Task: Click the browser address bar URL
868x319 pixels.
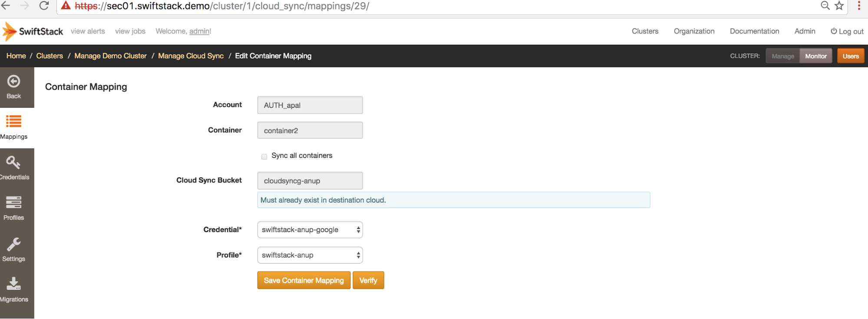Action: pyautogui.click(x=222, y=6)
